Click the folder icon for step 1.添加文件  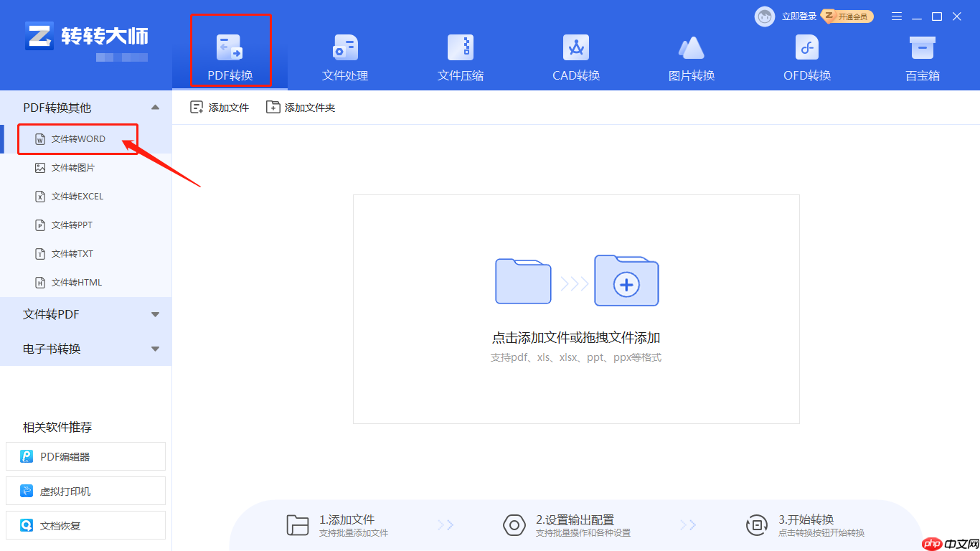pyautogui.click(x=297, y=525)
